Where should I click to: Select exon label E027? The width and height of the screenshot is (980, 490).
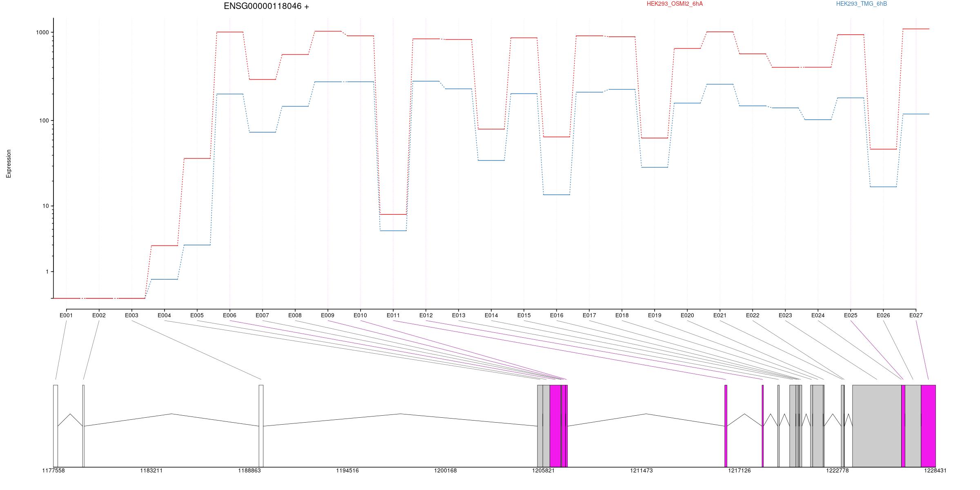(x=916, y=315)
